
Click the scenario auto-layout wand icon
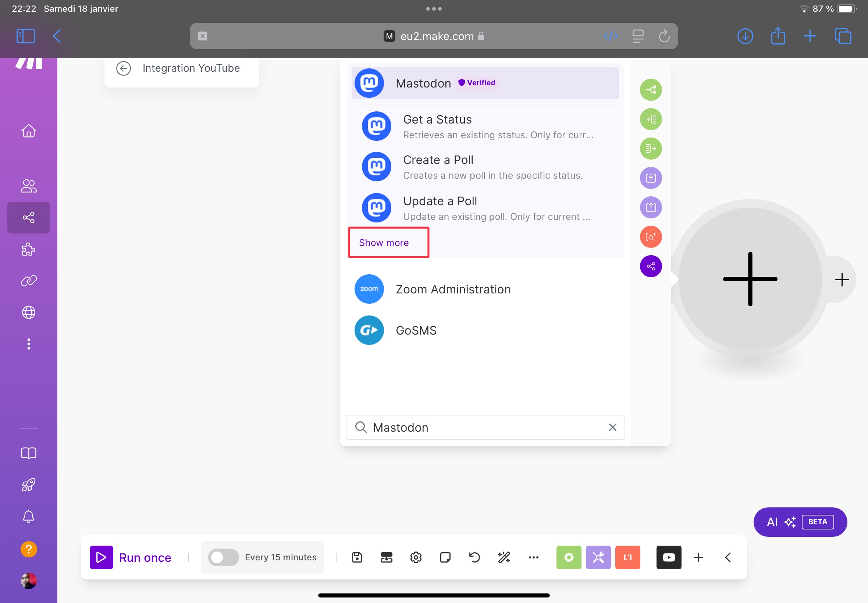[504, 557]
